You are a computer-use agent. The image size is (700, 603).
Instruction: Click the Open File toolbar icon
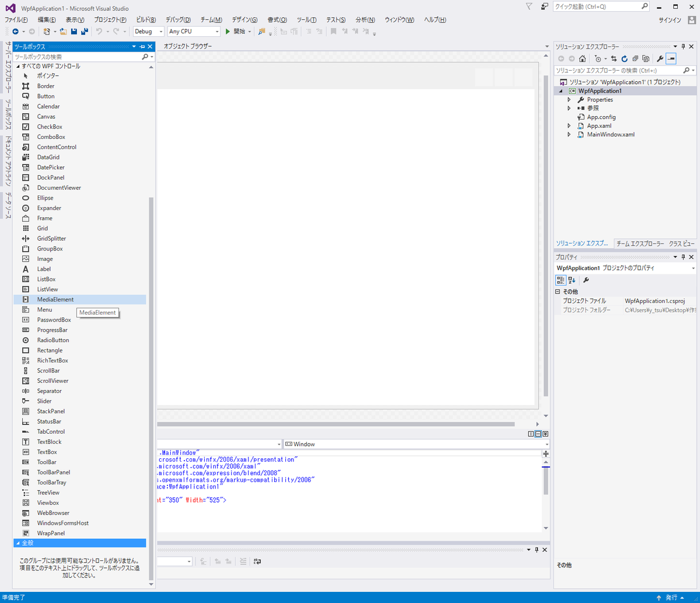(63, 32)
